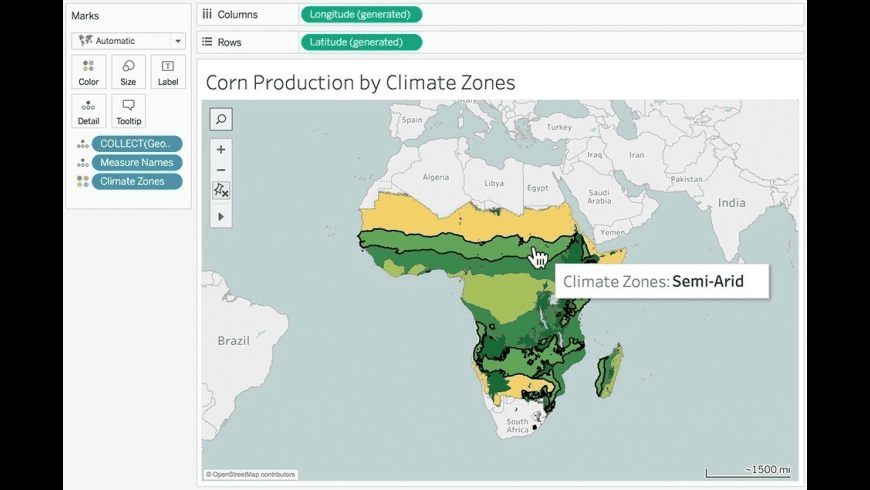Click color dots icon beside Climate Zones
The height and width of the screenshot is (490, 870).
(x=82, y=182)
